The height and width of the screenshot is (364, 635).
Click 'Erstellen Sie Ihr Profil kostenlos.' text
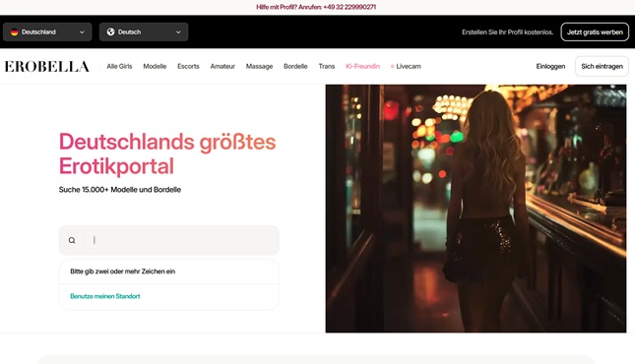(507, 32)
